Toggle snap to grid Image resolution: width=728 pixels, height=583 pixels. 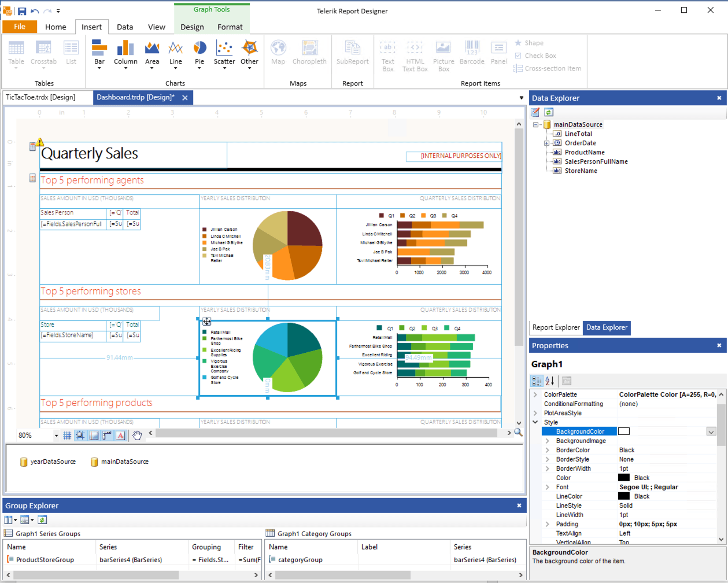pyautogui.click(x=80, y=435)
